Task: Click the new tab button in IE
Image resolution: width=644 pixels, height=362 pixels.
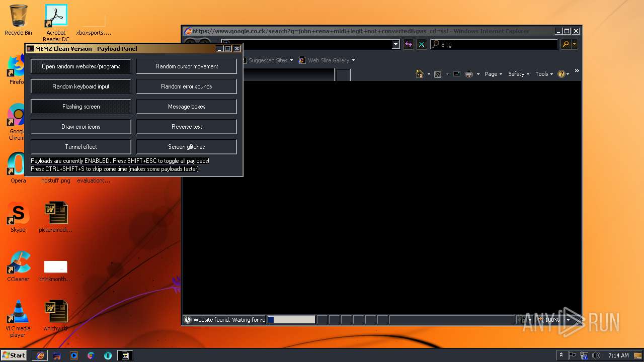Action: (343, 75)
